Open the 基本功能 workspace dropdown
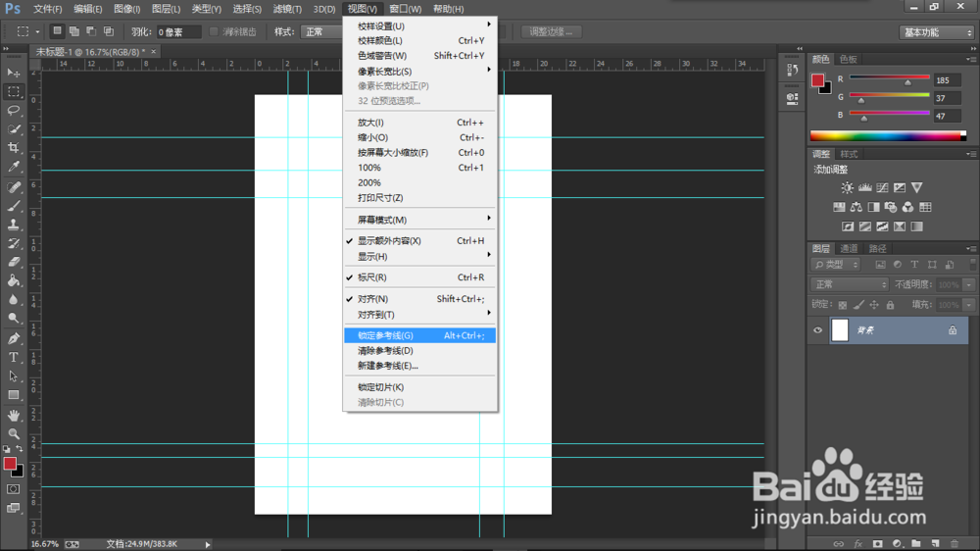980x551 pixels. [937, 32]
